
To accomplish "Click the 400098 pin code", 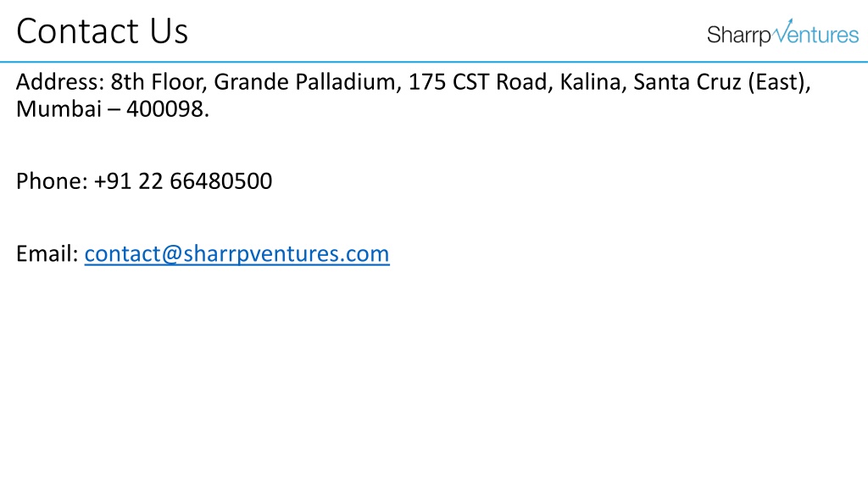I will coord(165,109).
